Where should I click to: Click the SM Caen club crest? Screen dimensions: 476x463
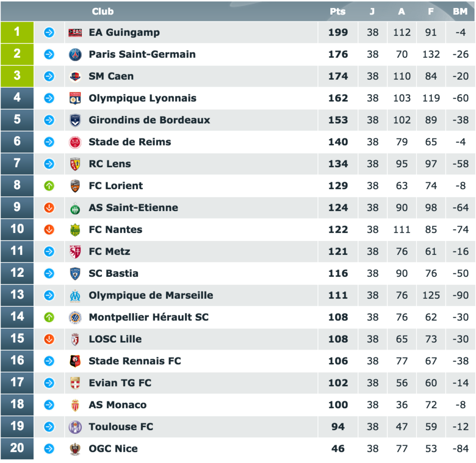[76, 76]
